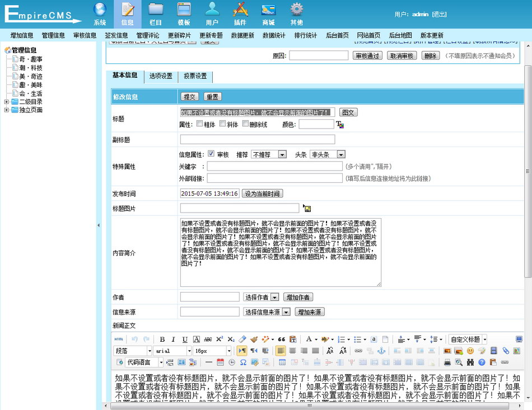This screenshot has height=410, width=532.
Task: Insert emoticon with the smiley icon
Action: point(470,351)
